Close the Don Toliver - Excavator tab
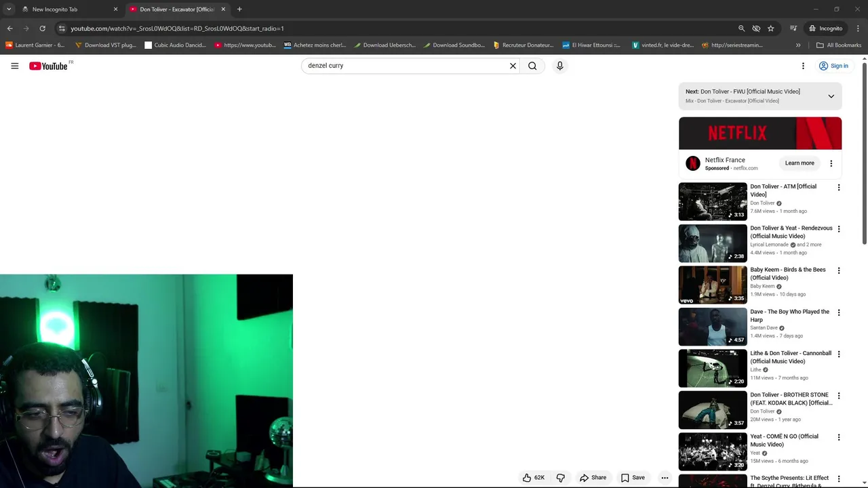 223,9
